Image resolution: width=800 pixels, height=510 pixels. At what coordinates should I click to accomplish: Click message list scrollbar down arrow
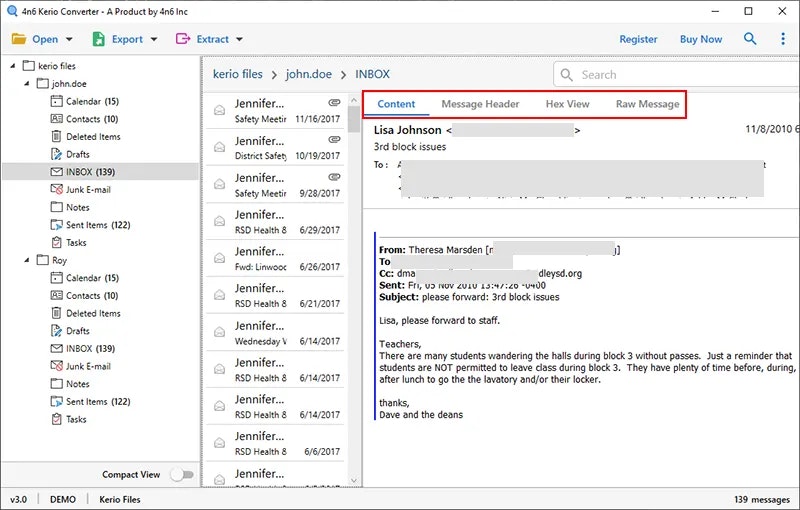(x=354, y=480)
